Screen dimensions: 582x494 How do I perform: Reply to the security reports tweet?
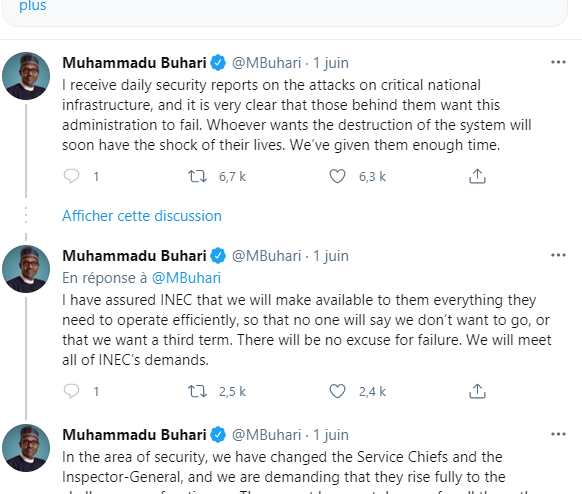click(71, 176)
